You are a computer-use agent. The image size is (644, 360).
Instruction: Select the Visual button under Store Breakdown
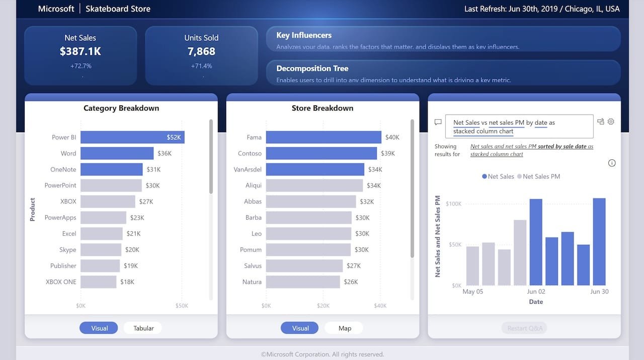(x=300, y=328)
